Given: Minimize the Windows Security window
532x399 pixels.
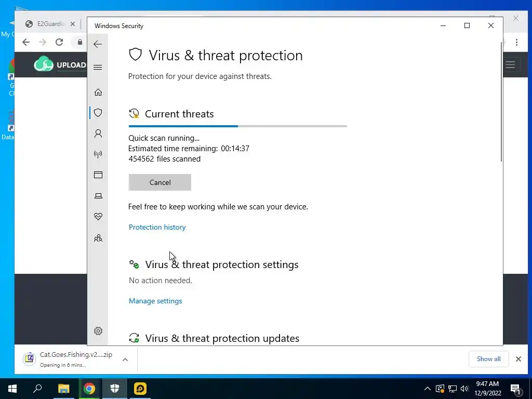Looking at the screenshot, I should (x=443, y=26).
